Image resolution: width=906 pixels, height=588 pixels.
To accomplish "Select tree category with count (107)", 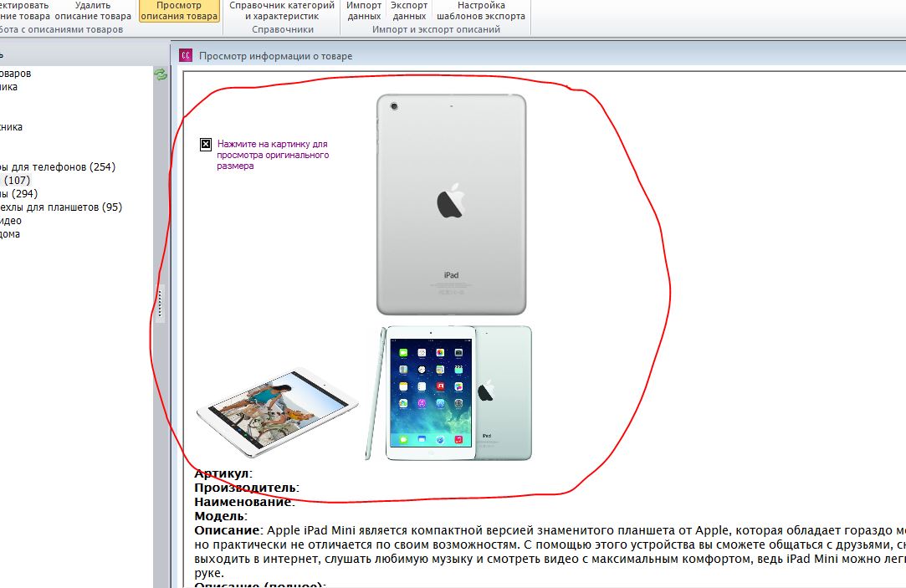I will tap(15, 180).
